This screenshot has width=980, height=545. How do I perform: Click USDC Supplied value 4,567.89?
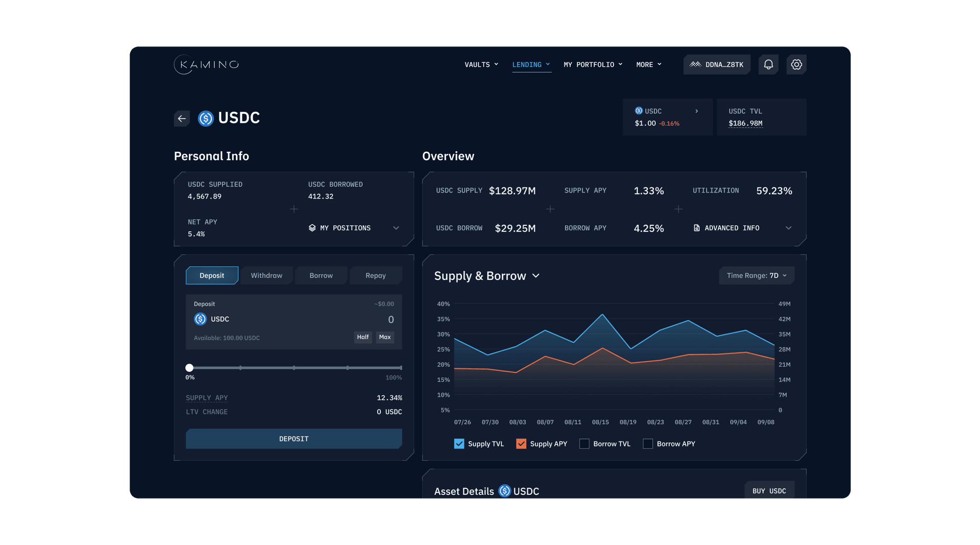[205, 197]
